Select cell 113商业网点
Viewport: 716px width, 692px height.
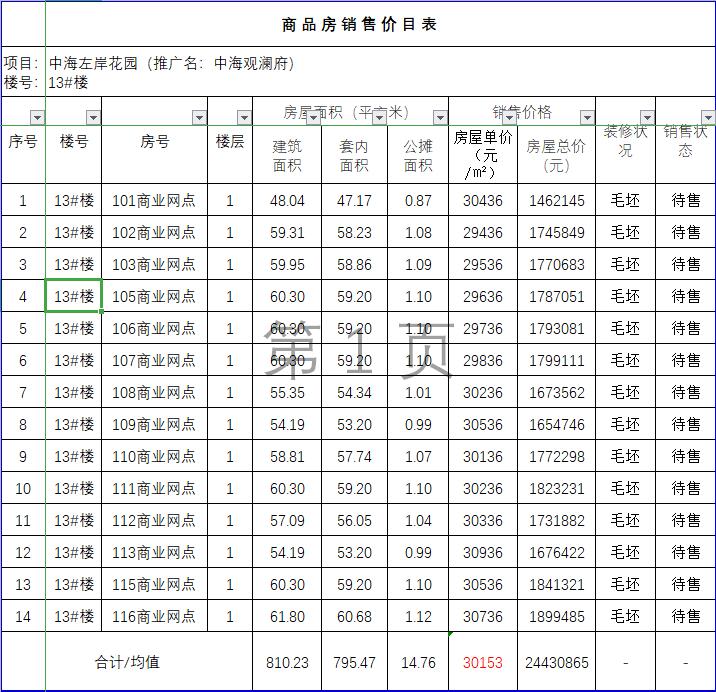[154, 552]
